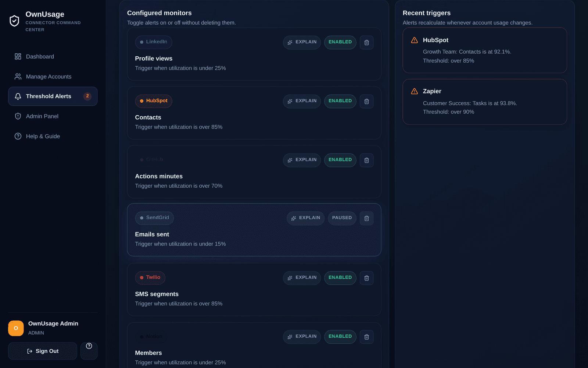Delete the SendGrid Emails sent monitor
Screen dimensions: 588x368
point(366,218)
